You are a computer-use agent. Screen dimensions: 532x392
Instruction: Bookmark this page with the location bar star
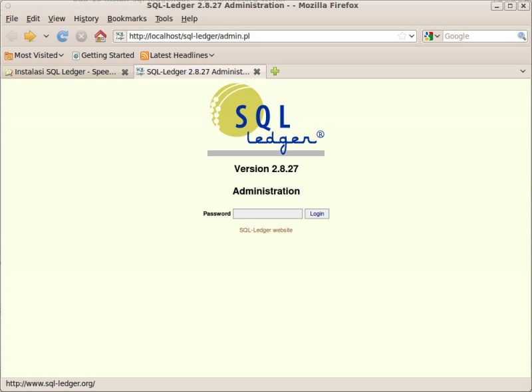[x=403, y=36]
